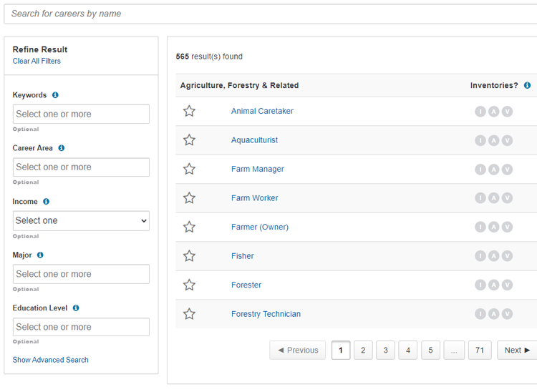Open the Income Select one dropdown
Image resolution: width=537 pixels, height=392 pixels.
(81, 220)
